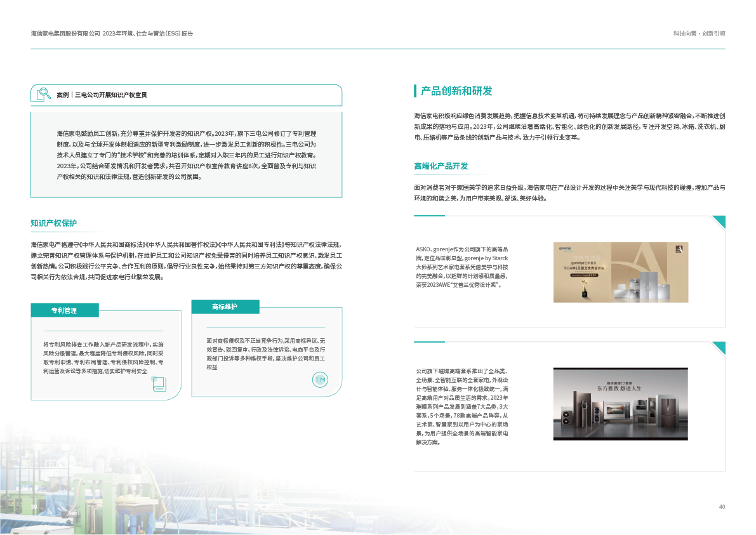Click the 知识产权保护 section heading

53,223
